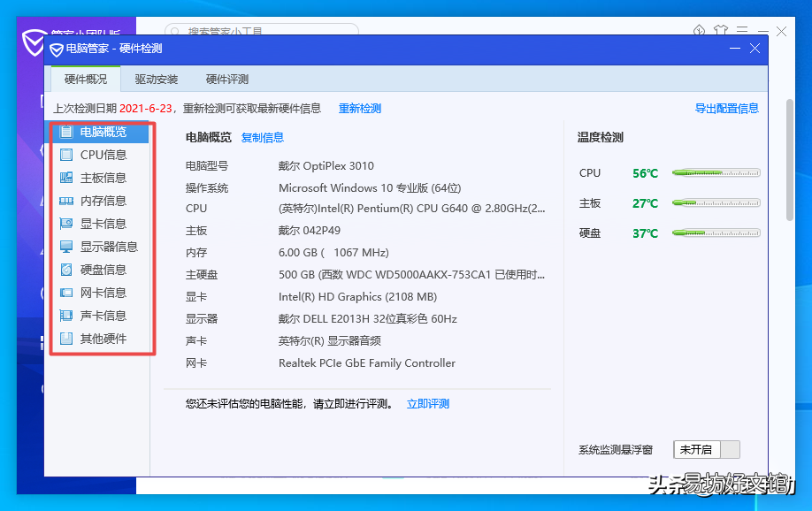Click the 硬盘 temperature bar at 37℃
812x511 pixels.
[716, 233]
